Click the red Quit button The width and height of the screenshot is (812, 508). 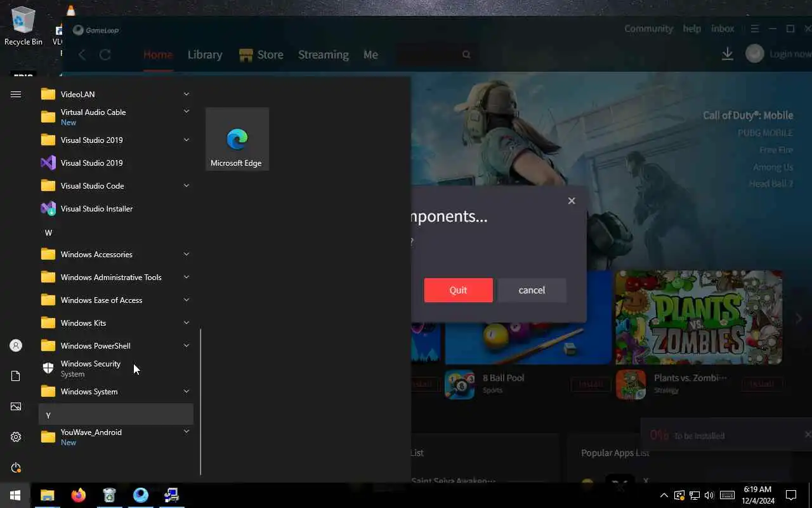[x=458, y=290]
